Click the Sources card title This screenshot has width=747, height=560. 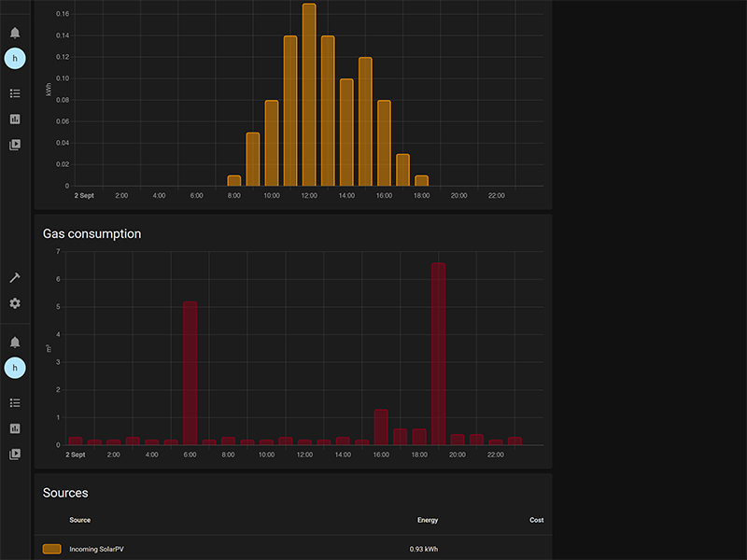pos(65,493)
